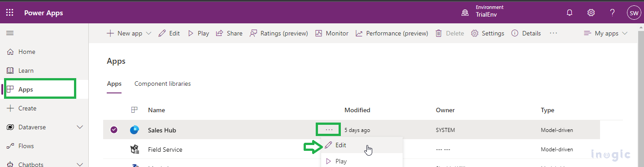Click the Sales Hub app icon
Viewport: 644px width, 167px height.
[x=135, y=130]
